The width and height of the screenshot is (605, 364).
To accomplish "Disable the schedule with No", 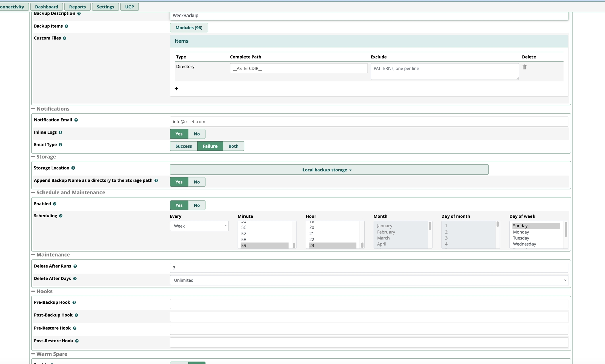I will 197,205.
